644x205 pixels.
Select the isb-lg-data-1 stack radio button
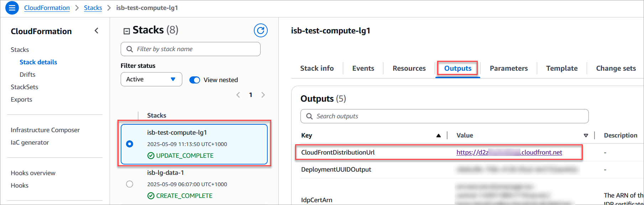(x=130, y=184)
